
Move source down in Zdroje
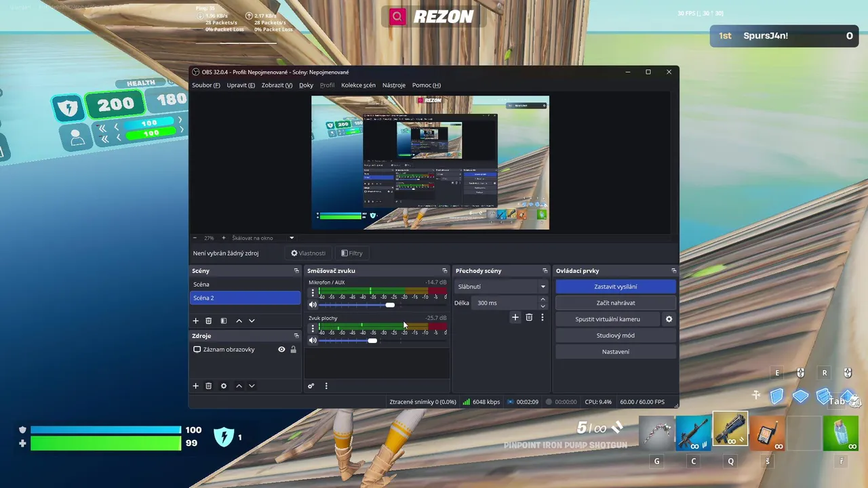(x=252, y=386)
